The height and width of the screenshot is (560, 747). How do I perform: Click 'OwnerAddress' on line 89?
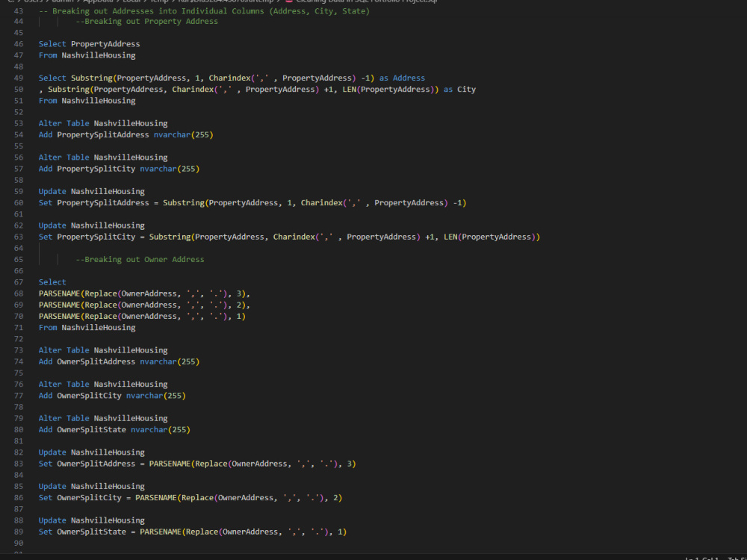tap(250, 532)
